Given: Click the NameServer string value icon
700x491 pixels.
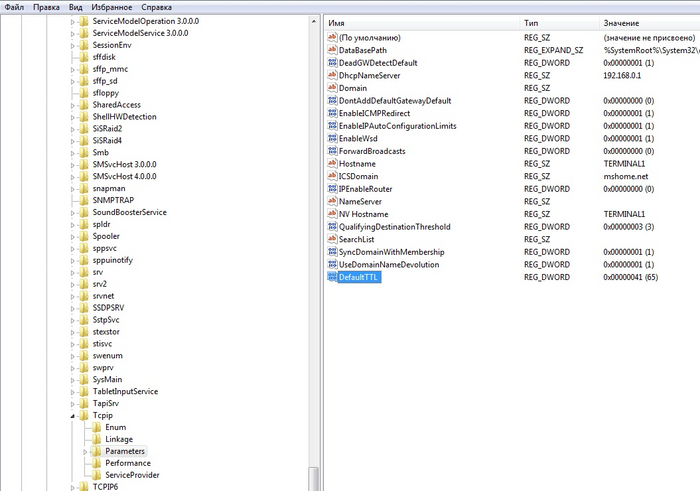Looking at the screenshot, I should pyautogui.click(x=332, y=202).
